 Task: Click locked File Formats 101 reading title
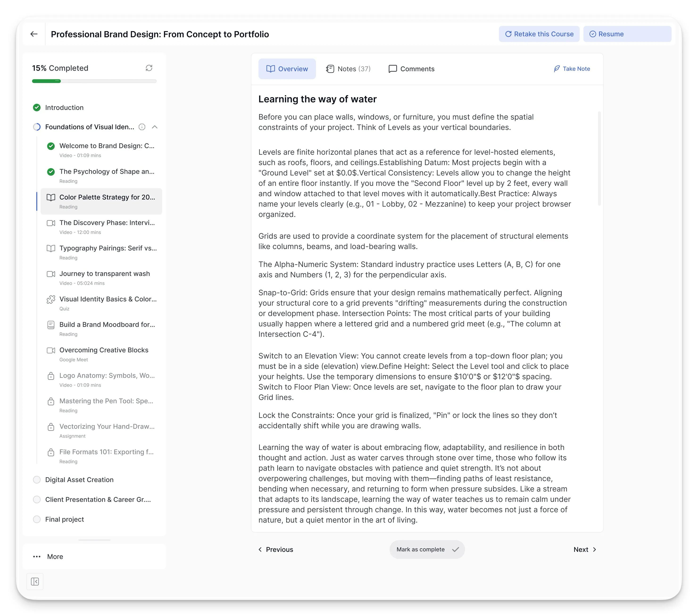click(107, 452)
